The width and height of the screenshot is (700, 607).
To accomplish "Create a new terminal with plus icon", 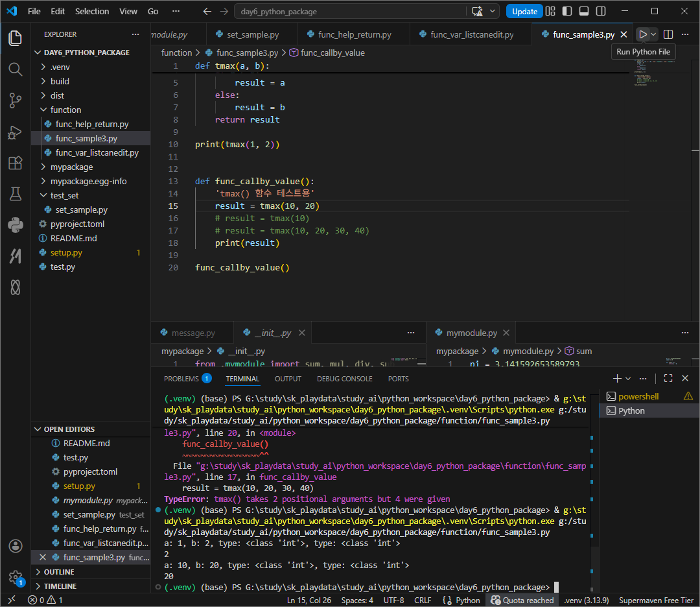I will tap(617, 379).
